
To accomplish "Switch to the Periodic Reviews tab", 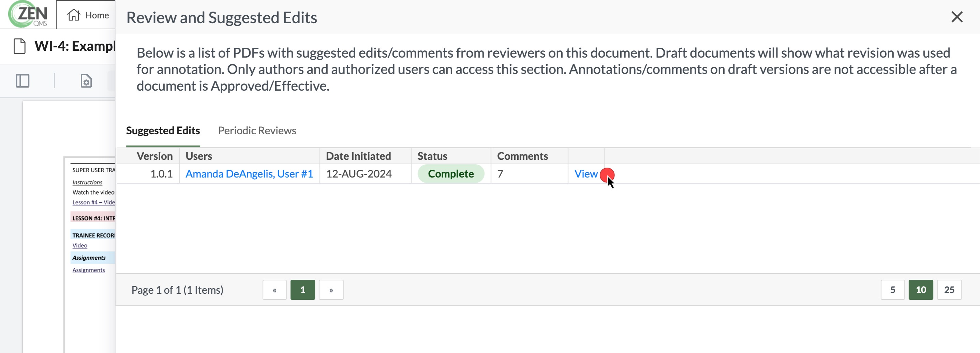I will pos(257,131).
